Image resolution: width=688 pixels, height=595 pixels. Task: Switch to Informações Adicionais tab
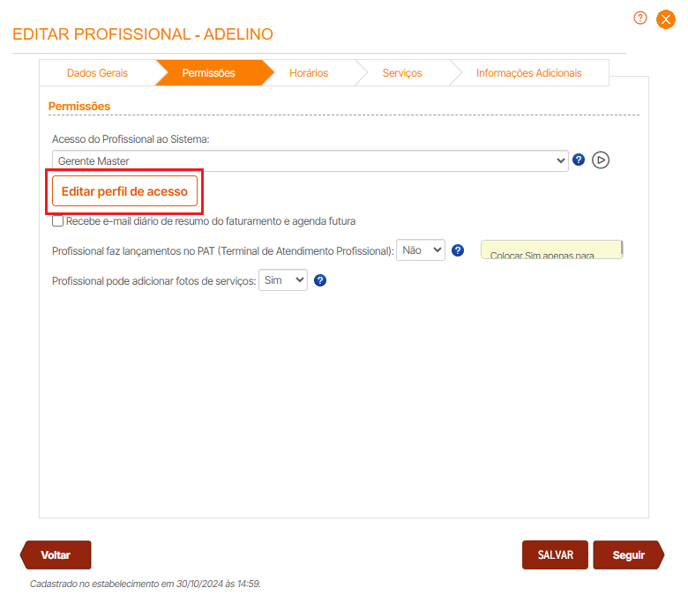click(x=528, y=73)
